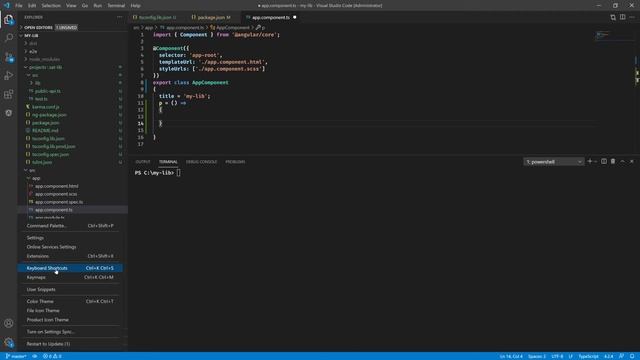The image size is (640, 360).
Task: Choose Keymaps menu item
Action: click(70, 277)
